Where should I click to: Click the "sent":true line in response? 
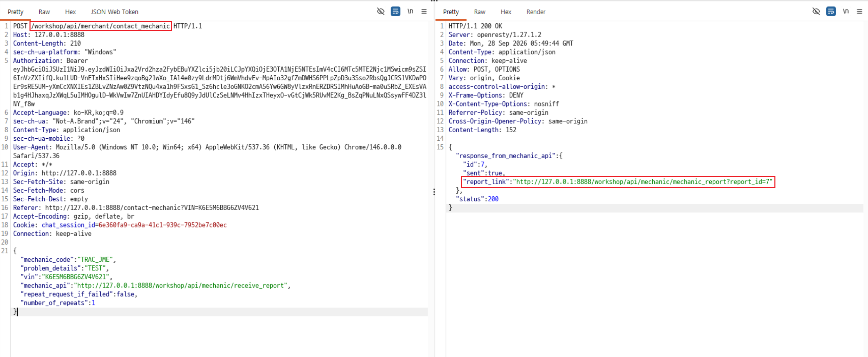pos(484,173)
